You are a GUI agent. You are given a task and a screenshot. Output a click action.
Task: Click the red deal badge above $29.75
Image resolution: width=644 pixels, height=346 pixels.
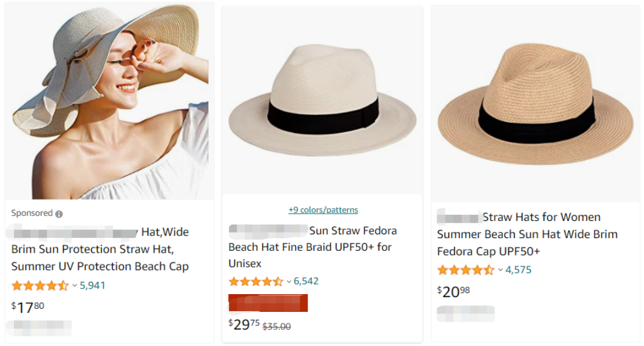coord(268,303)
